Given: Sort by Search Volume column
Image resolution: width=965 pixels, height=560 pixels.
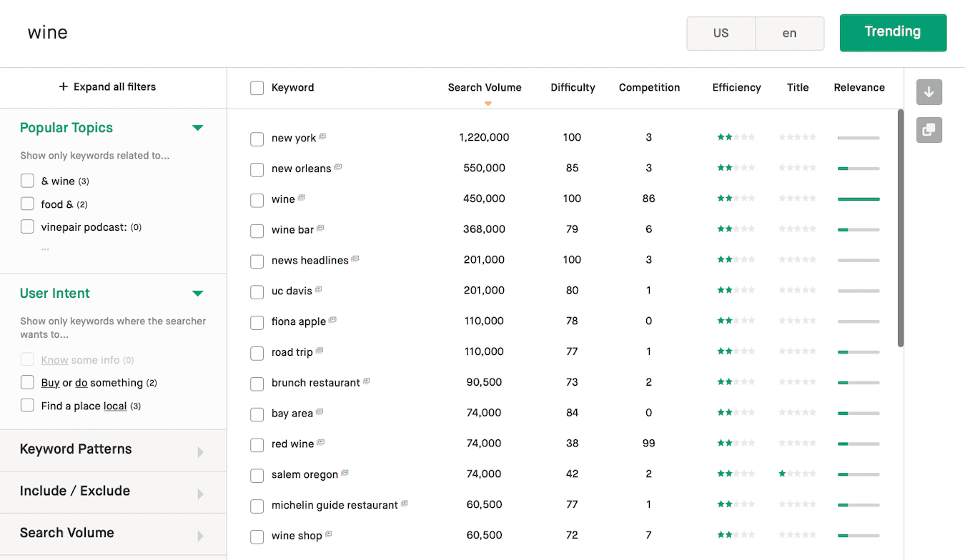Looking at the screenshot, I should click(485, 87).
